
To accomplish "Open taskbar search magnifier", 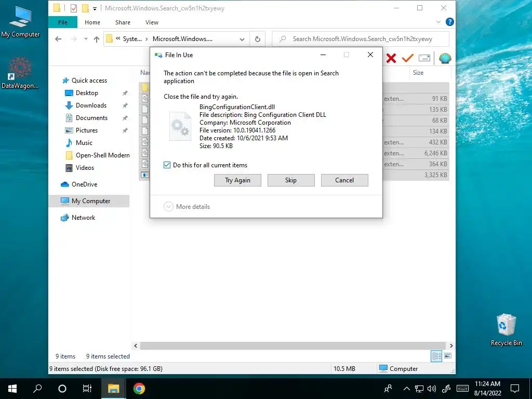I will tap(37, 389).
